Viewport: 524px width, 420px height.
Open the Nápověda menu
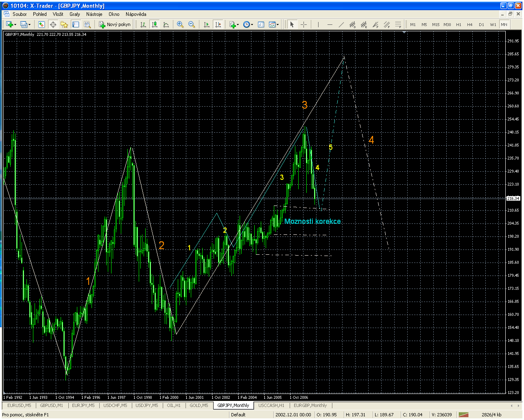tap(136, 14)
